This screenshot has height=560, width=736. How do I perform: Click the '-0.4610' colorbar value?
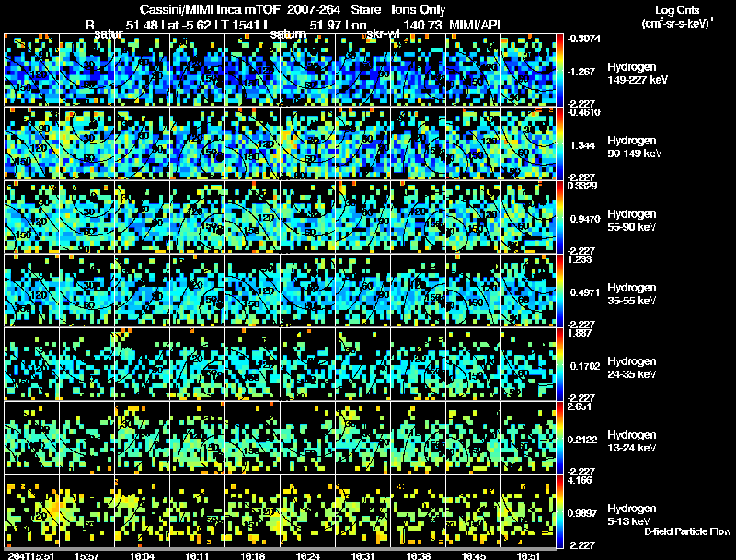[x=584, y=112]
